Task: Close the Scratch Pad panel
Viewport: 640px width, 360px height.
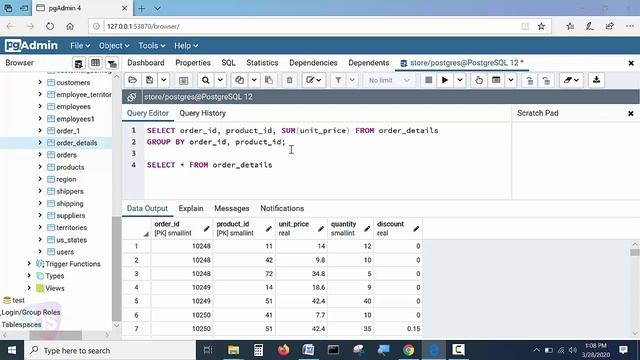Action: (631, 113)
